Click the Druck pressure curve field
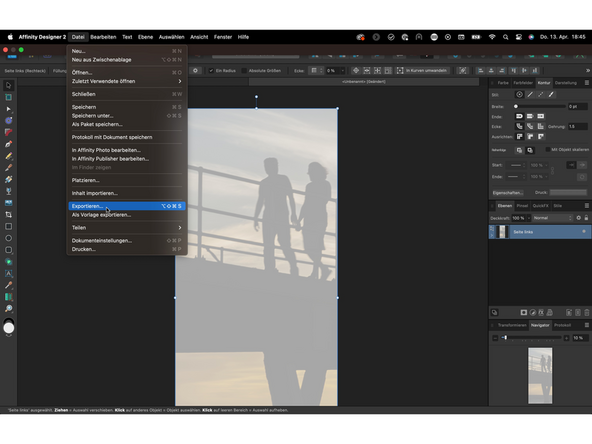Viewport: 592px width, 444px height. pos(568,193)
